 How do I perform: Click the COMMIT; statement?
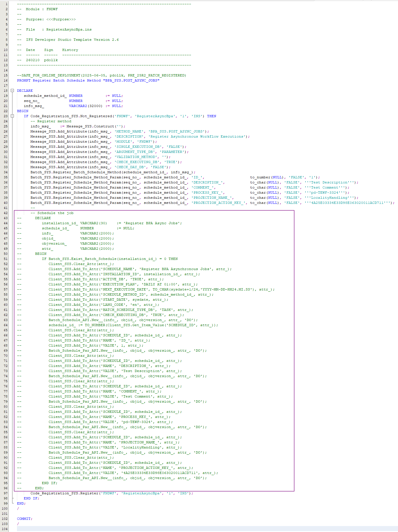pos(25,519)
